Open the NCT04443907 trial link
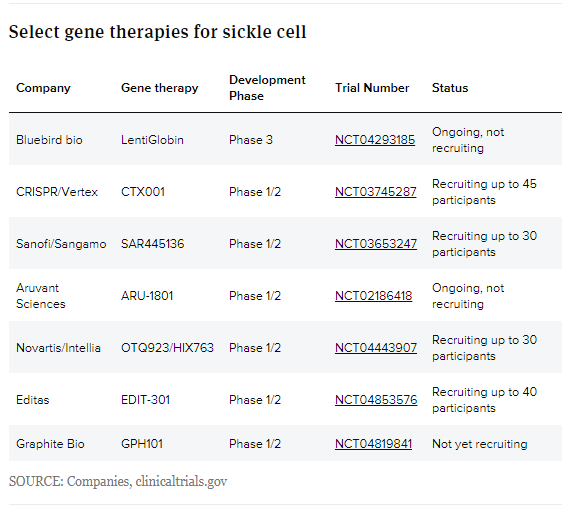Screen dimensions: 569x508 (x=376, y=348)
